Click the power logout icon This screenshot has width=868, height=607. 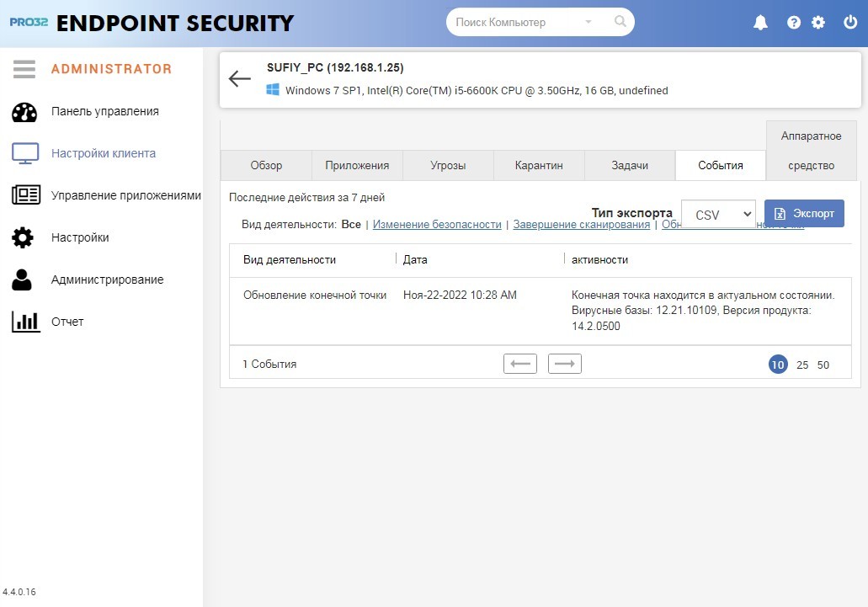click(850, 22)
